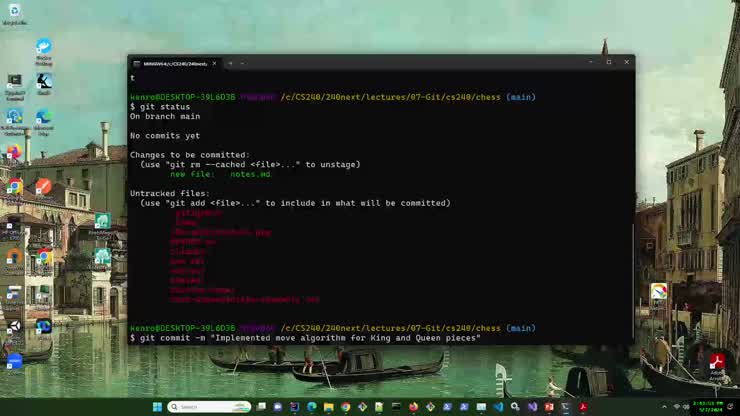Select the Kindle desktop shortcut
Screen dimensions: 740x416
pos(44,85)
